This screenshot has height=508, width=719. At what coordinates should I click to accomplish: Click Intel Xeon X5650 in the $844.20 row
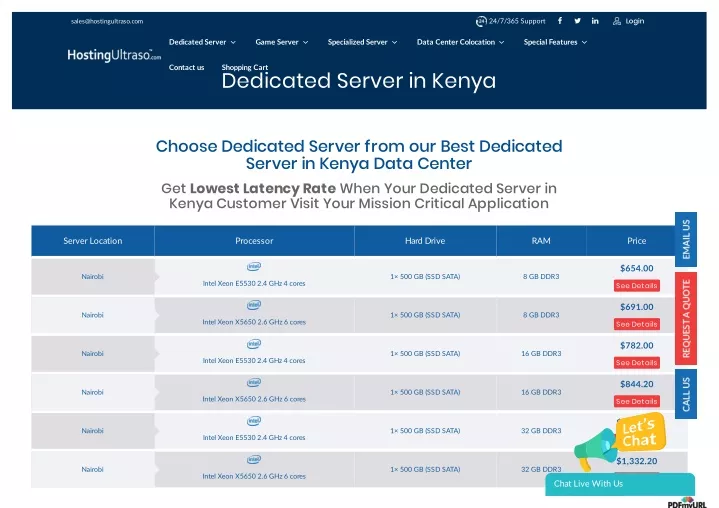click(x=254, y=399)
